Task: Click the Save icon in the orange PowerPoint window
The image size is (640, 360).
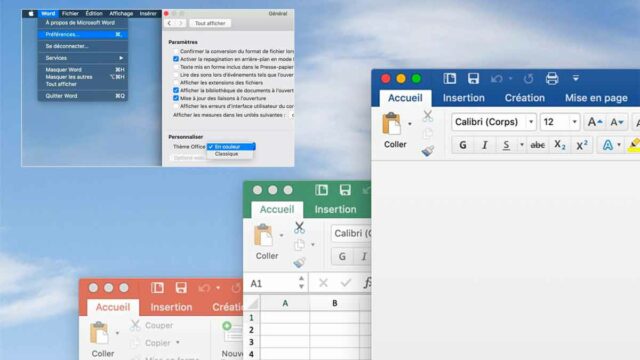Action: point(181,288)
